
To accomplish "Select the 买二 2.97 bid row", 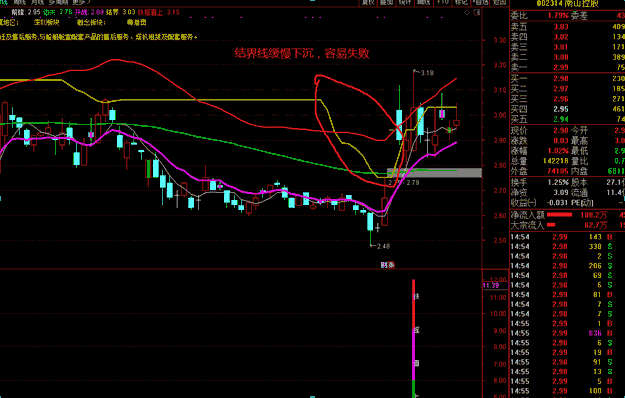I will click(568, 89).
